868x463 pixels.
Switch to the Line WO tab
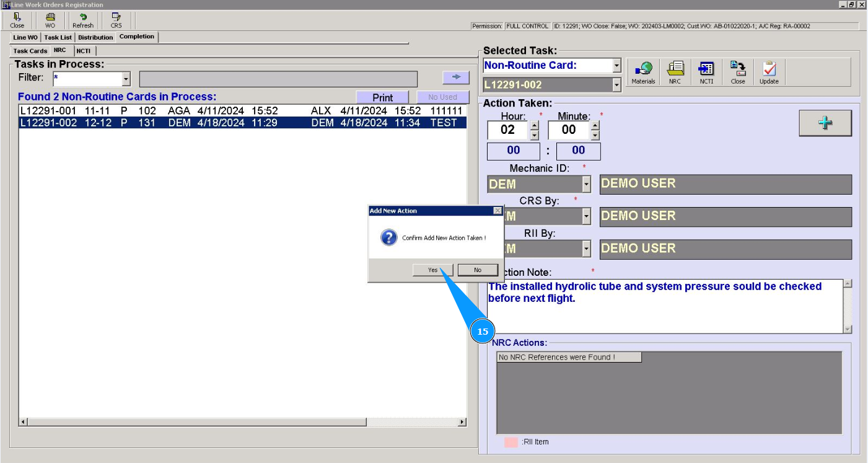25,38
